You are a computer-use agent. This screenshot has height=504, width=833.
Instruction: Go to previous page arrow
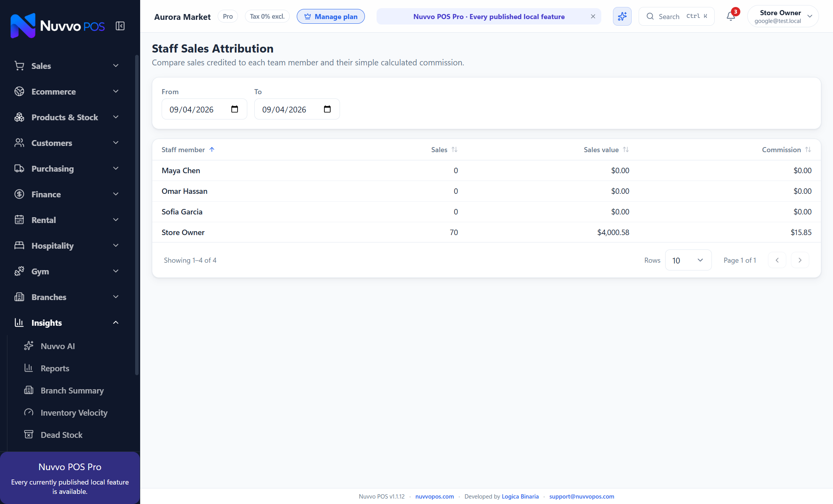(x=777, y=260)
